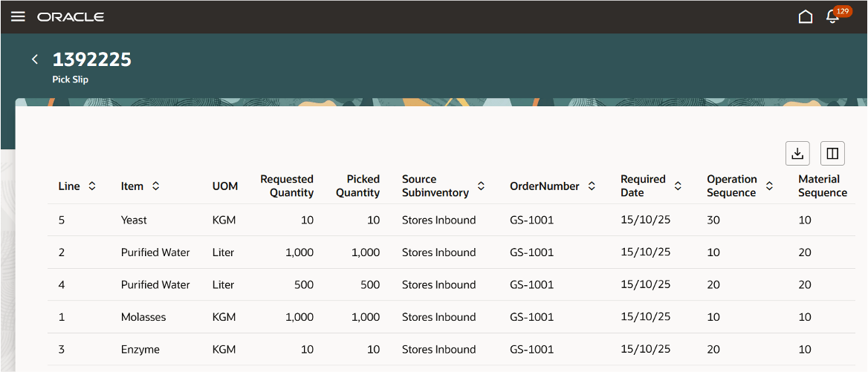Sort by the Line column
Screen dimensions: 868x372
click(92, 186)
